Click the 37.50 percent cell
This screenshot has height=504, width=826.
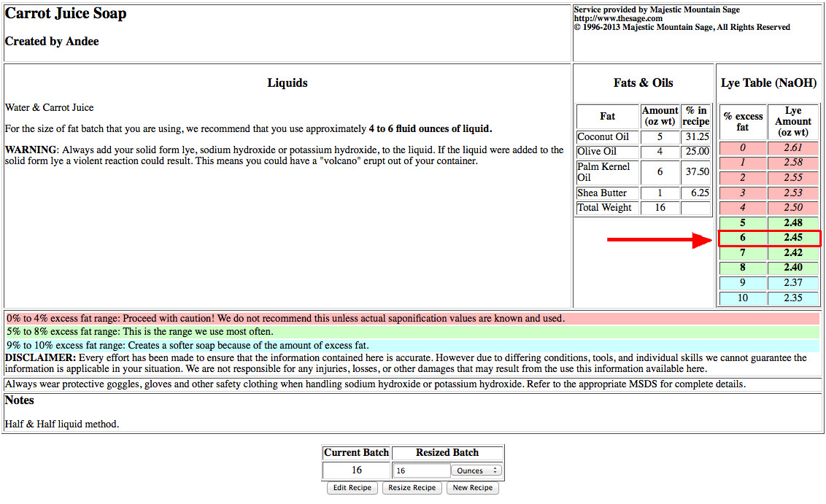tap(696, 172)
